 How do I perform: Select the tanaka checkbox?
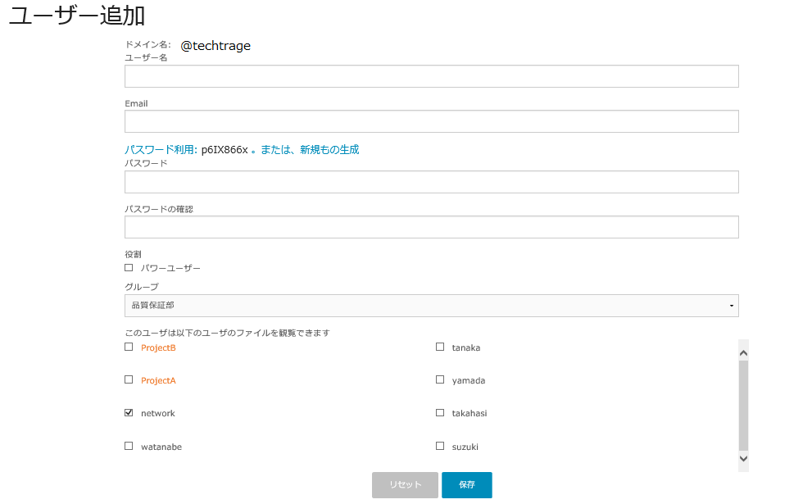tap(440, 347)
